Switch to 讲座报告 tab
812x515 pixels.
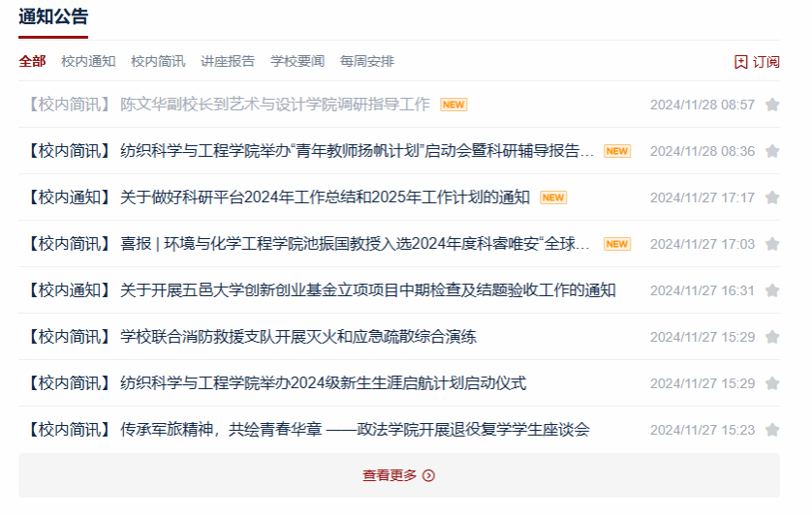[x=228, y=62]
